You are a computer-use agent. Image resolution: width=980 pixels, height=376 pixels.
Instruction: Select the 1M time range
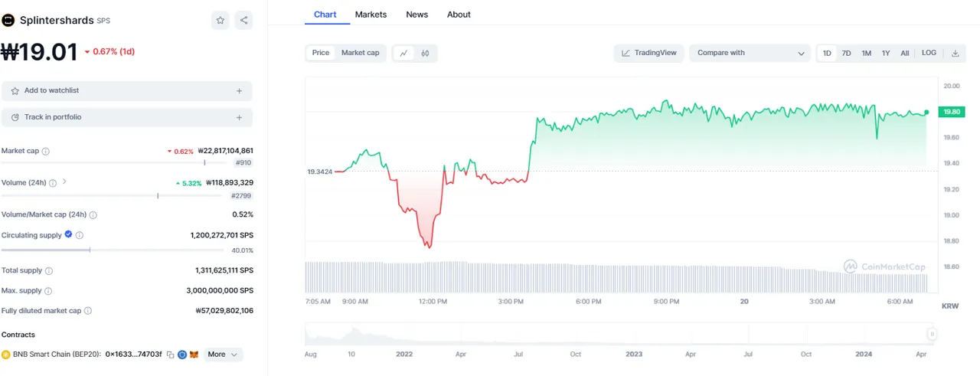point(866,54)
